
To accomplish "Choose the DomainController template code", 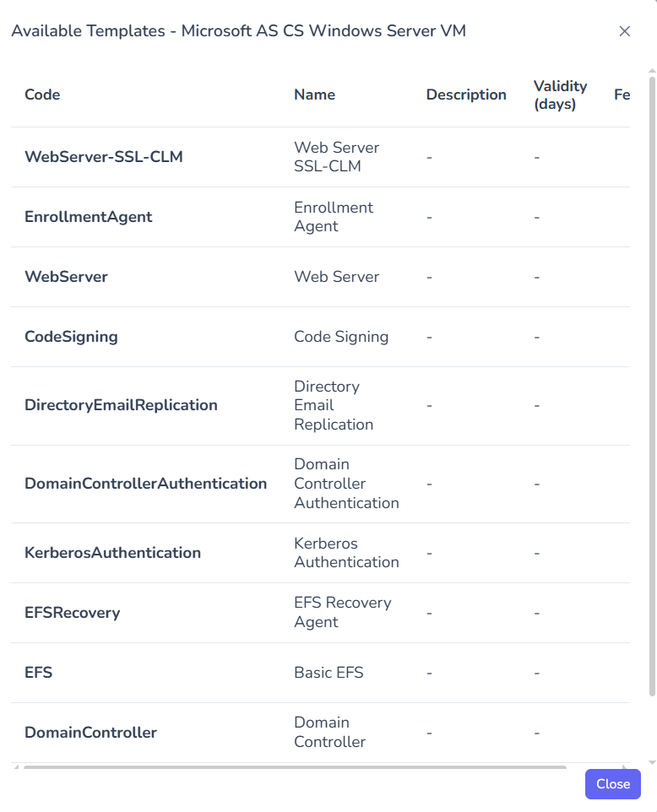I will [x=90, y=733].
